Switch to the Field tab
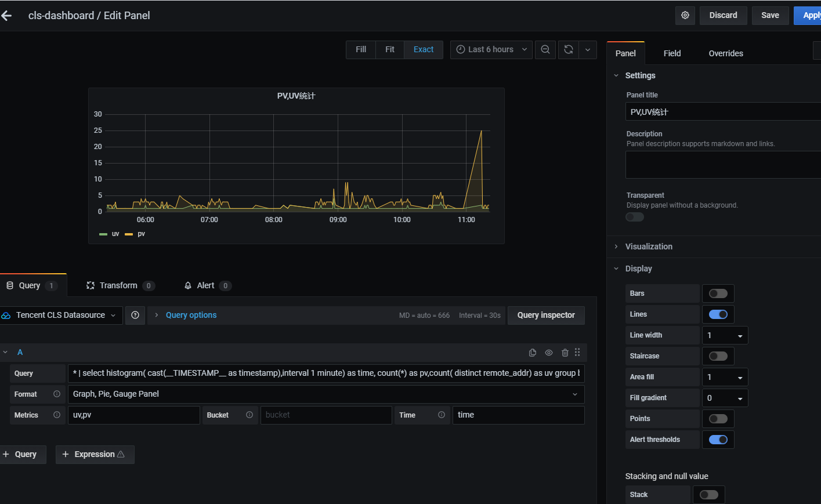The image size is (821, 504). 672,53
